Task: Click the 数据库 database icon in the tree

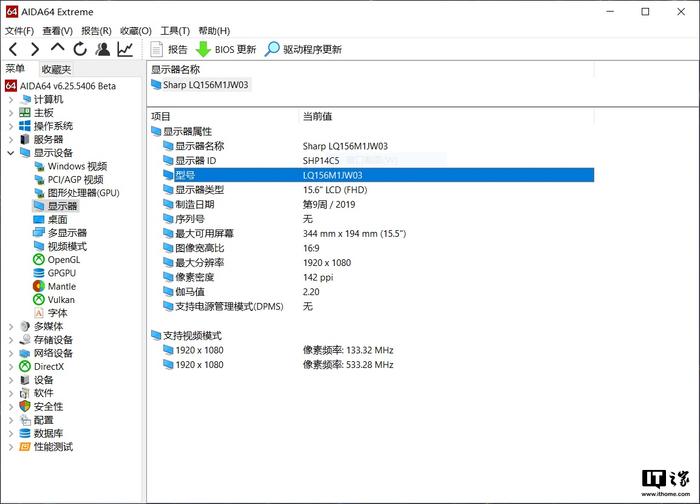Action: pyautogui.click(x=25, y=433)
